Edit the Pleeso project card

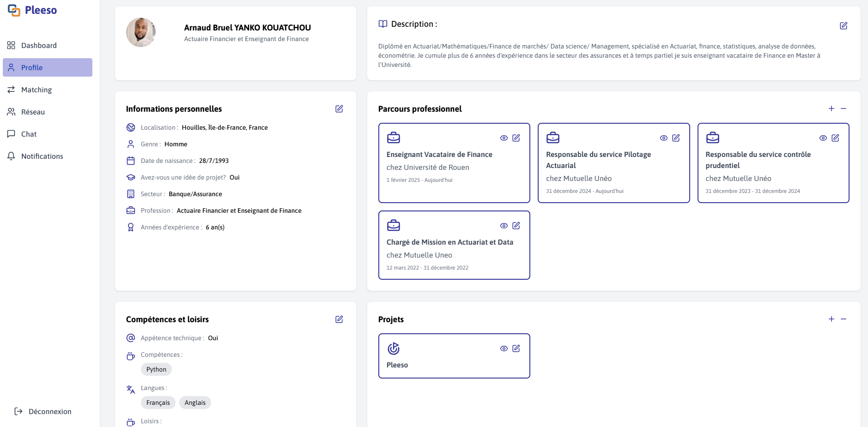(516, 349)
